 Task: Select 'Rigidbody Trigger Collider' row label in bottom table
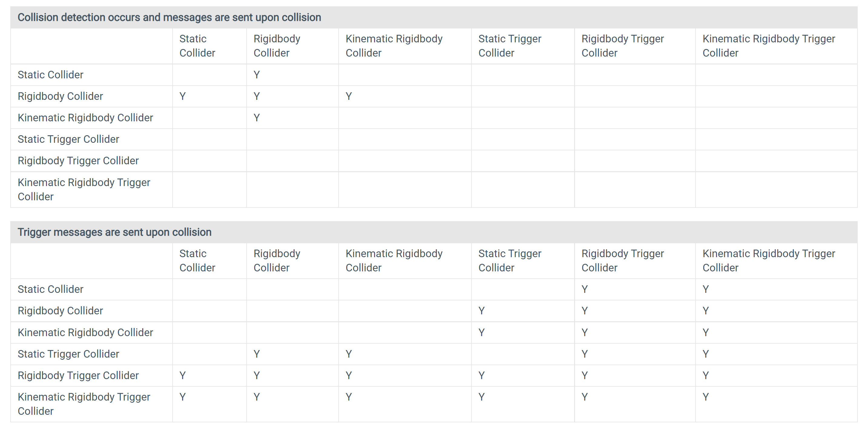pyautogui.click(x=78, y=375)
